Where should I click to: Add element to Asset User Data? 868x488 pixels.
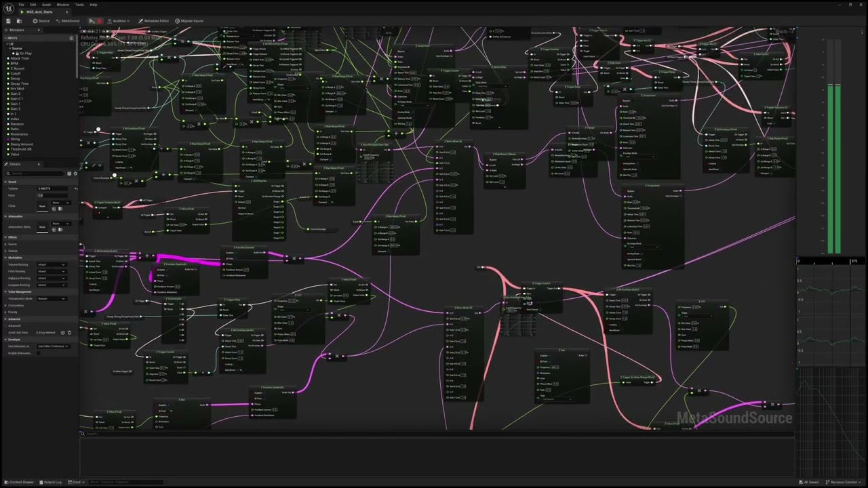click(x=62, y=333)
